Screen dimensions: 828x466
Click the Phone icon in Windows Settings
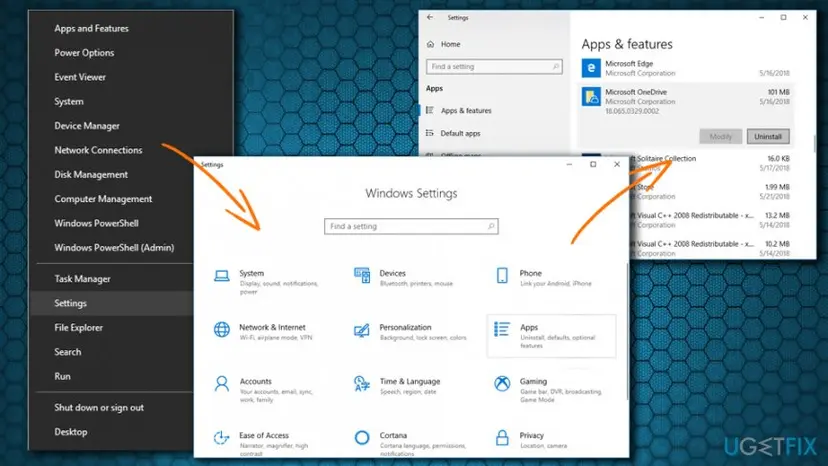[502, 275]
